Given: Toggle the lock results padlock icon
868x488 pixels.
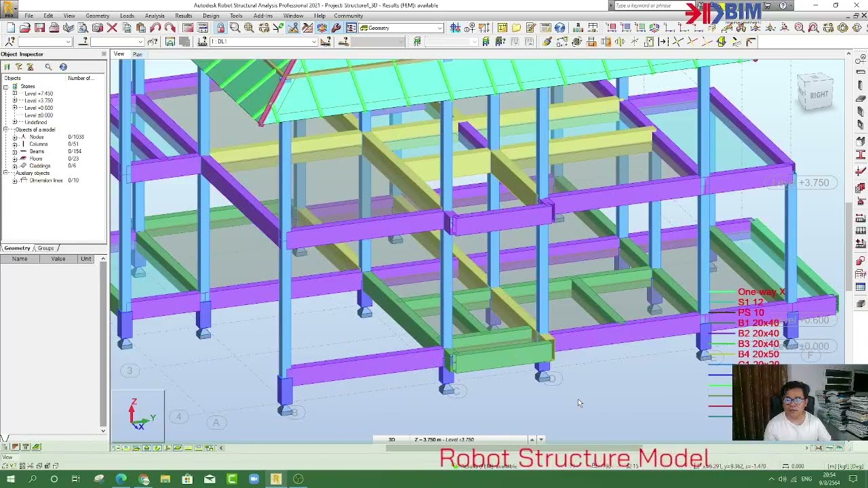Looking at the screenshot, I should click(x=220, y=28).
